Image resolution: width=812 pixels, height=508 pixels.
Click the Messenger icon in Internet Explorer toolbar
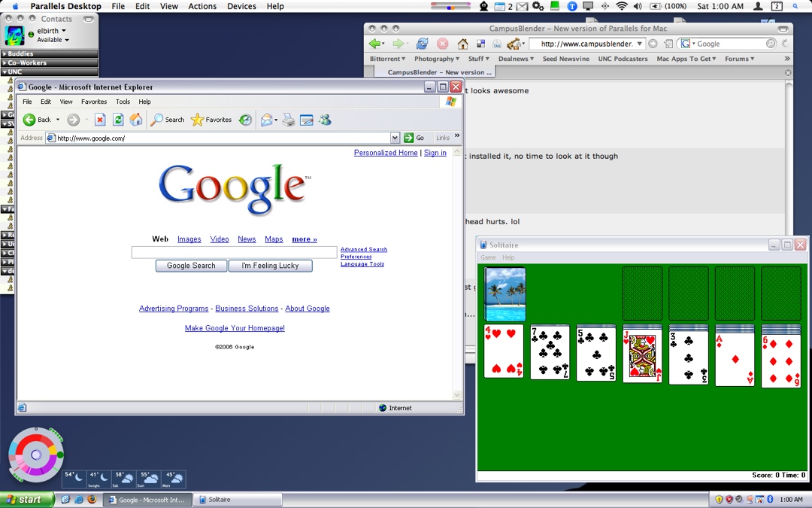(325, 120)
